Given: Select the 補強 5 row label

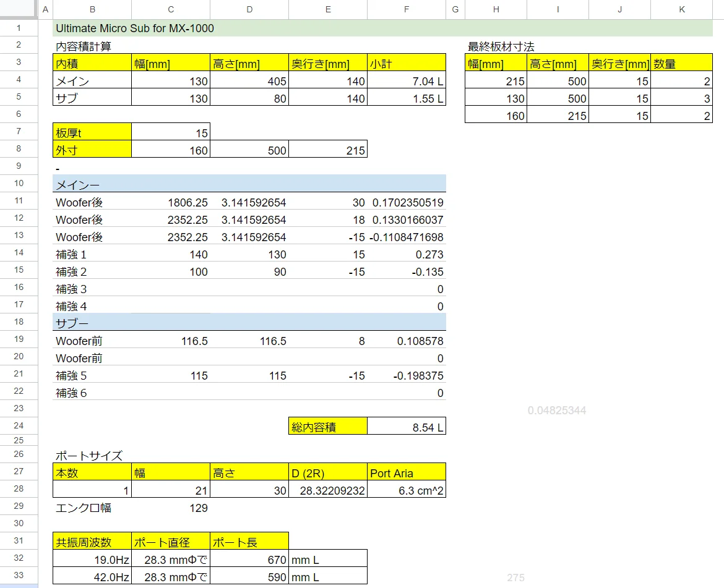Looking at the screenshot, I should tap(92, 376).
